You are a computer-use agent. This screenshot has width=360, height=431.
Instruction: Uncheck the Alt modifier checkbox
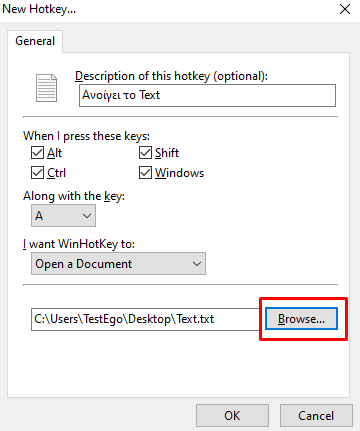coord(37,153)
